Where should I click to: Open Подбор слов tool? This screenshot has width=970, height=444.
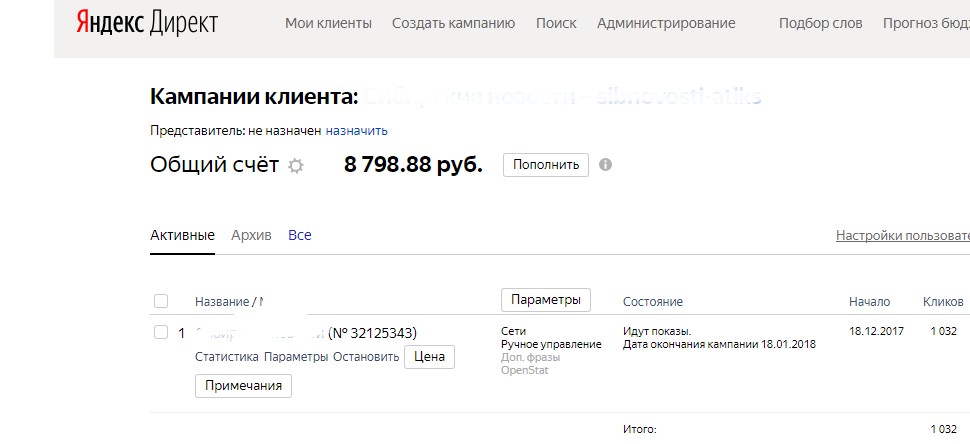[x=820, y=23]
